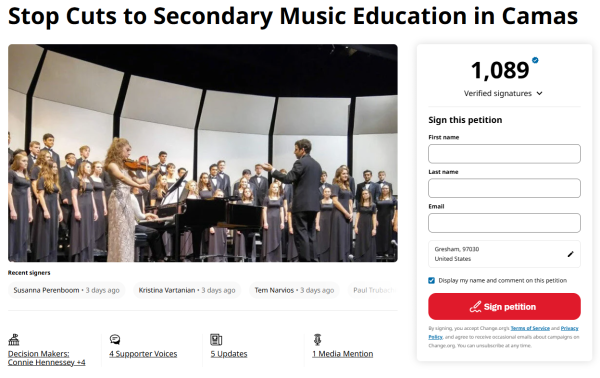Focus the Last name input field

(504, 188)
